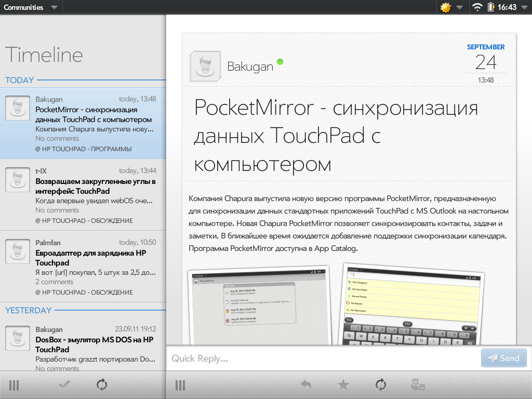Grab the right post panel drag handle
The height and width of the screenshot is (399, 532).
[180, 385]
